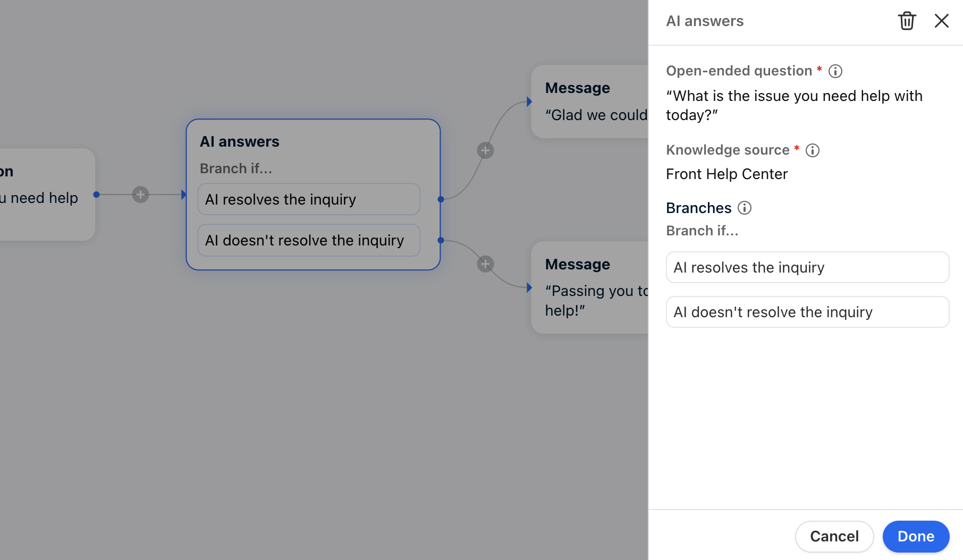Edit the open-ended question text
The height and width of the screenshot is (560, 963).
click(x=794, y=105)
